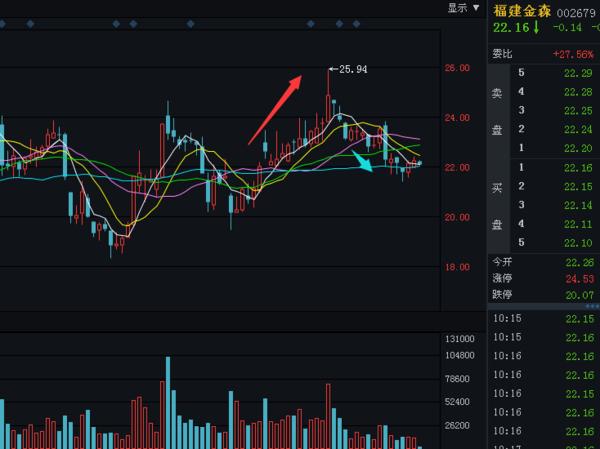Open the 显示 dropdown menu
600x449 pixels.
(x=458, y=7)
